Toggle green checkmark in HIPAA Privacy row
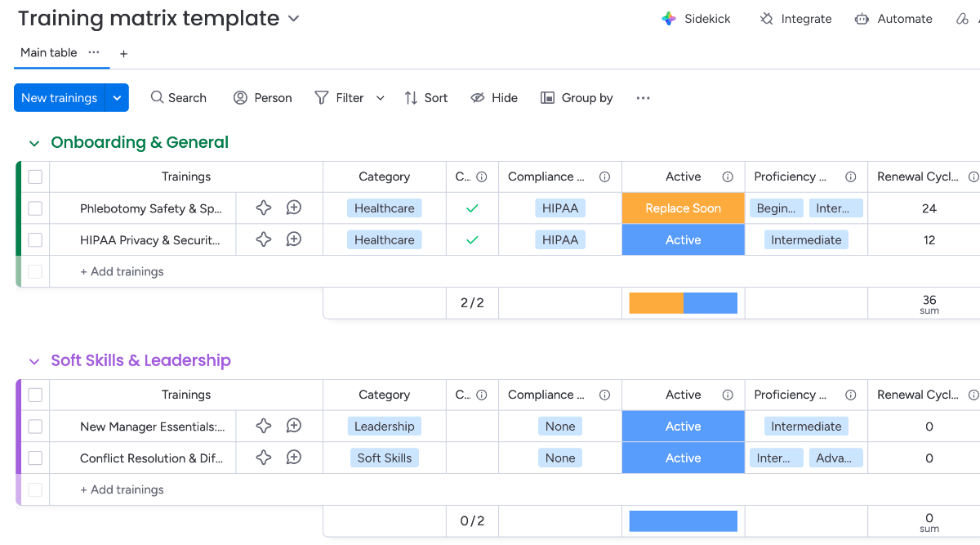Image resolution: width=980 pixels, height=545 pixels. 472,240
